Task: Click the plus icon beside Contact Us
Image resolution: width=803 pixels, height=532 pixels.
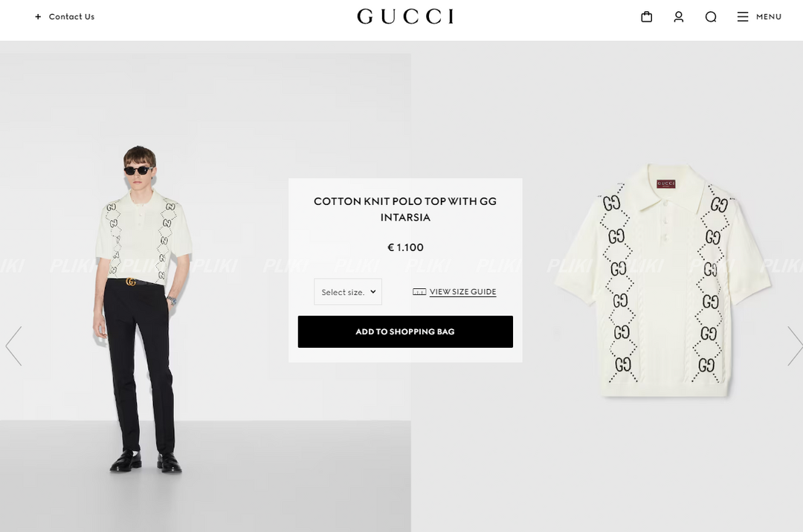Action: 38,17
